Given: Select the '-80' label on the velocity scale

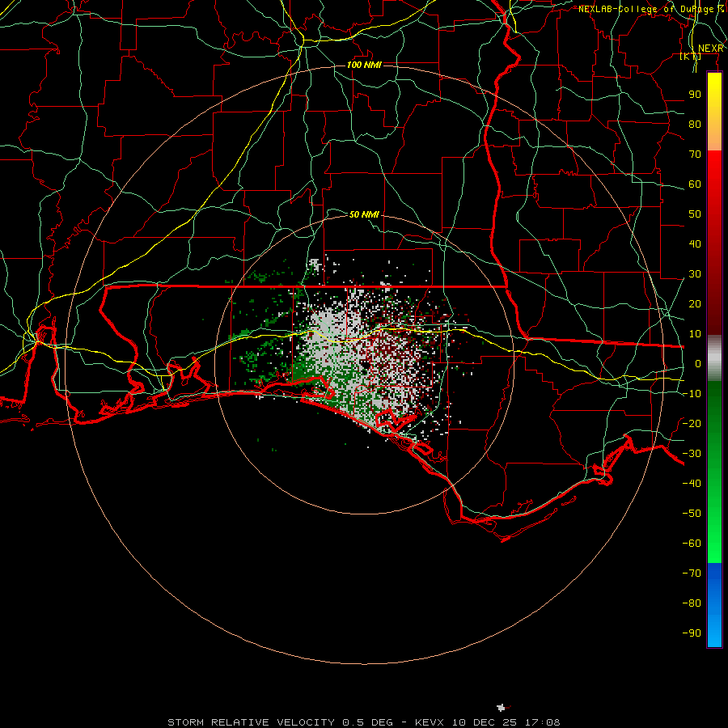Looking at the screenshot, I should pyautogui.click(x=692, y=603).
